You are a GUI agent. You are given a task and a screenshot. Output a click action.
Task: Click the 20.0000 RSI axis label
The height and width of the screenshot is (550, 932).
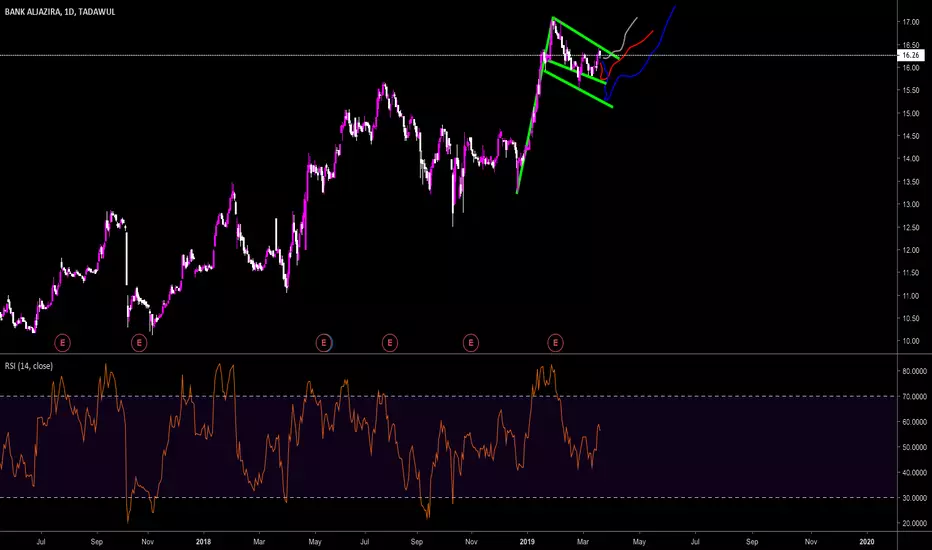[914, 524]
